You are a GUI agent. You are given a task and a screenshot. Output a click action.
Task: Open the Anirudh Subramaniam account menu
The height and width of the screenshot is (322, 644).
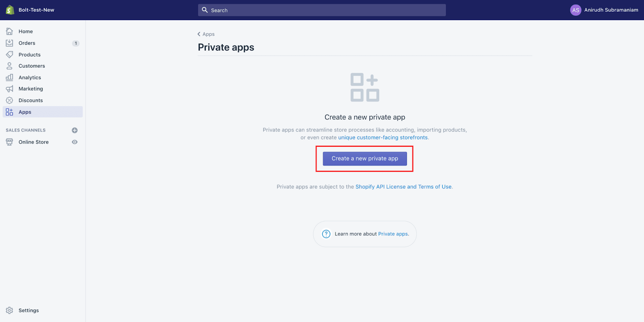click(x=604, y=10)
